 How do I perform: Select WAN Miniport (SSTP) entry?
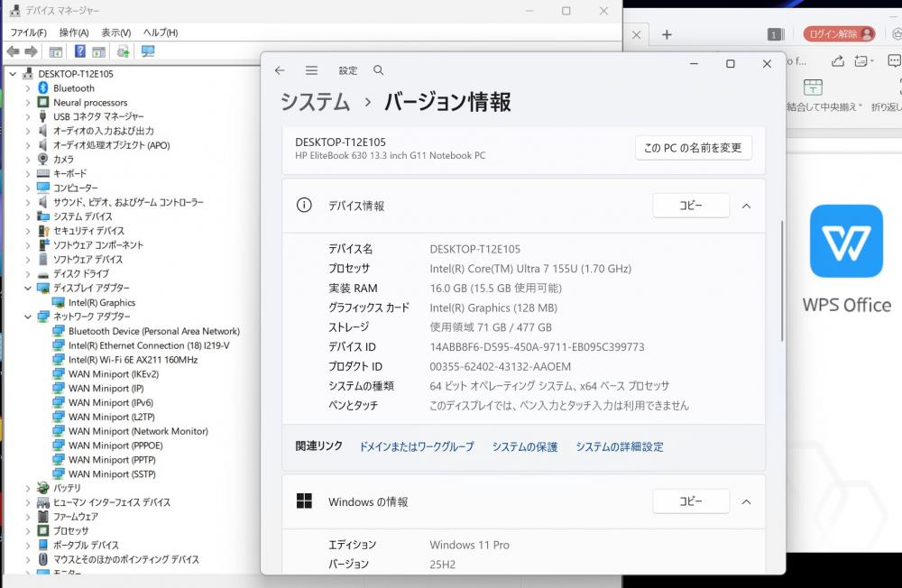pyautogui.click(x=112, y=474)
